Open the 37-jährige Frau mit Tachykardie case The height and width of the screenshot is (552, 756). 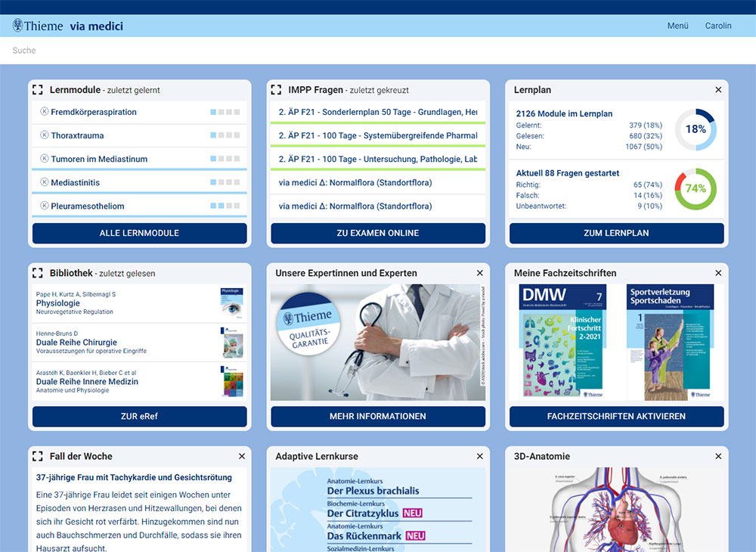click(134, 477)
